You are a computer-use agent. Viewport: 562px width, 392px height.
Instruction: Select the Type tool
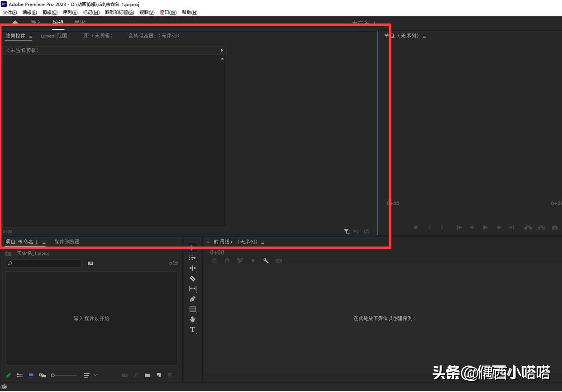192,330
